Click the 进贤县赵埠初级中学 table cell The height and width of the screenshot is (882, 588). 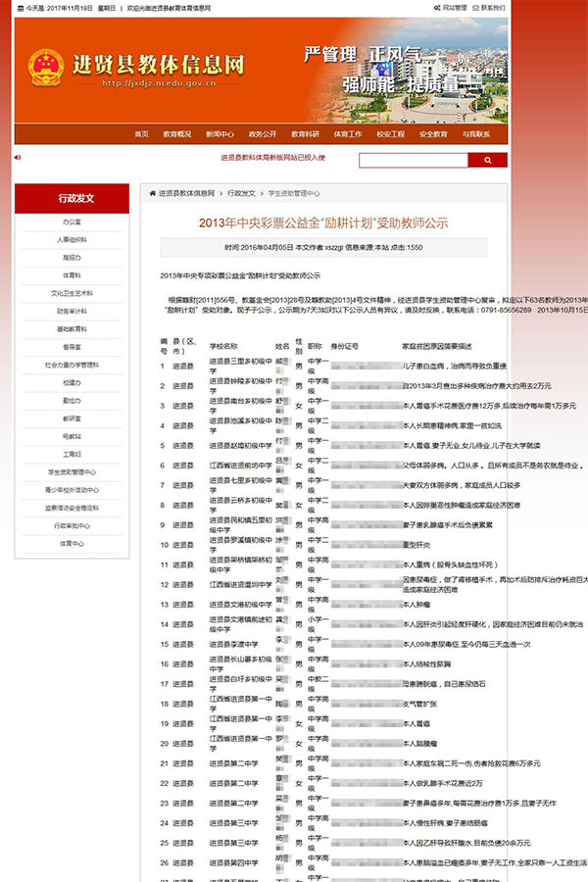[241, 446]
